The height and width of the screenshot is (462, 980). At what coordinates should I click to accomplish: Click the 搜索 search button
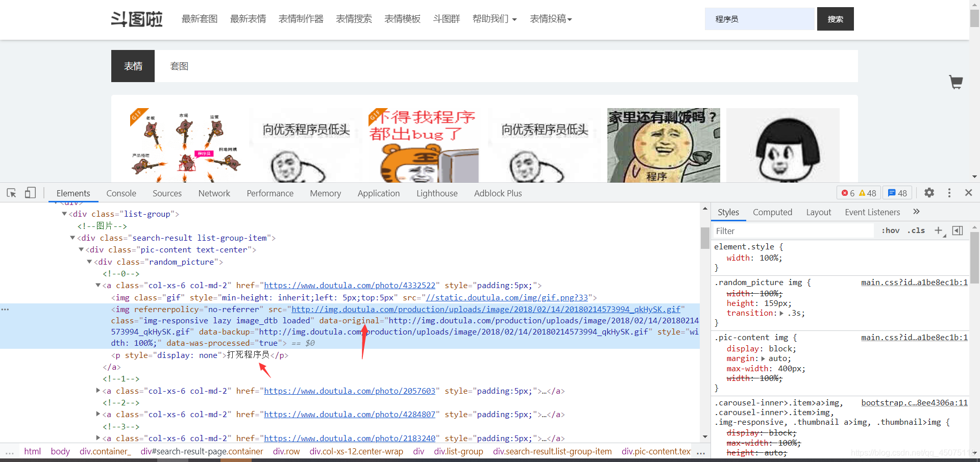[836, 19]
